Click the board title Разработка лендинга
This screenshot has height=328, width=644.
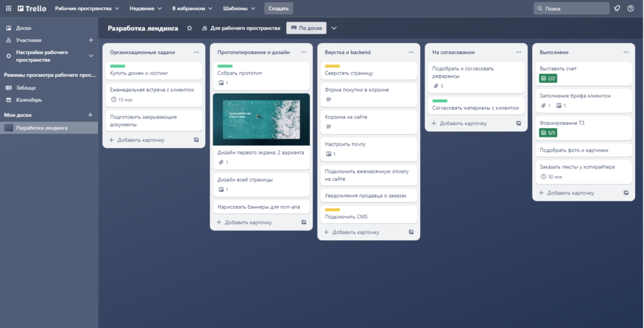pos(143,28)
